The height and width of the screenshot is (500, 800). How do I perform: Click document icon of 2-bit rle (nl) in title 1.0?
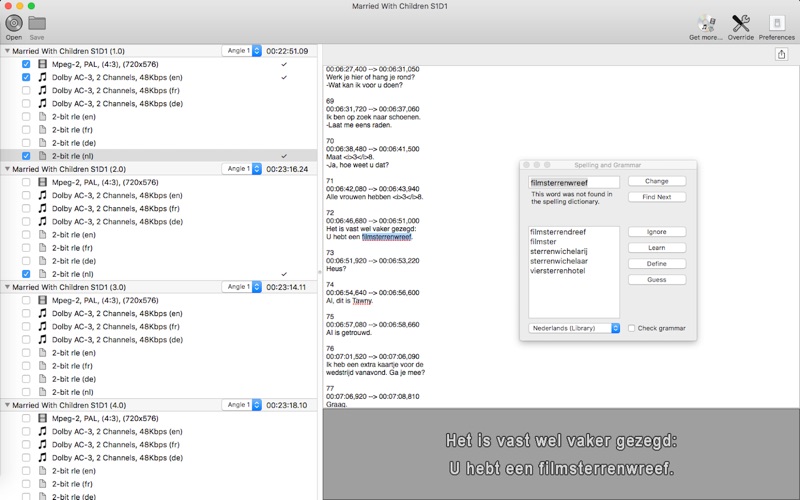coord(43,156)
